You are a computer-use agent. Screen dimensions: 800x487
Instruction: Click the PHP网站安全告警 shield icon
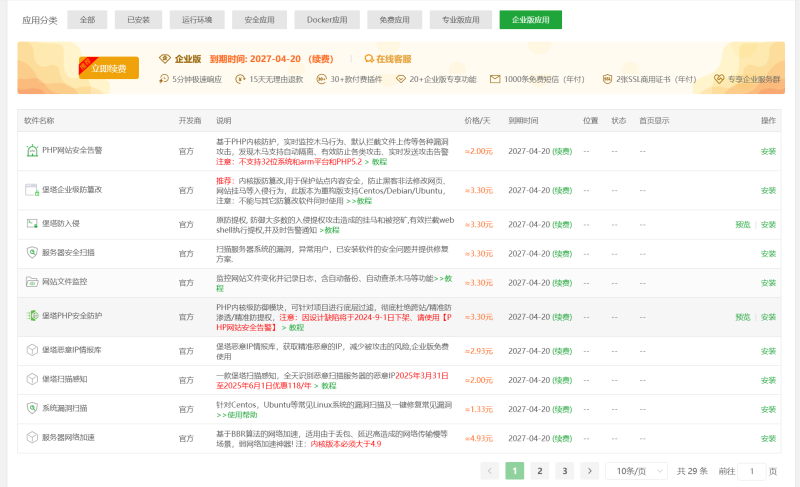[x=31, y=151]
